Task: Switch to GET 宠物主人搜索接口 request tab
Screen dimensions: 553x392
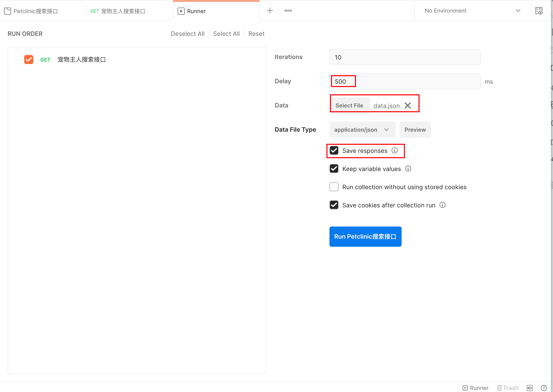Action: pos(122,11)
